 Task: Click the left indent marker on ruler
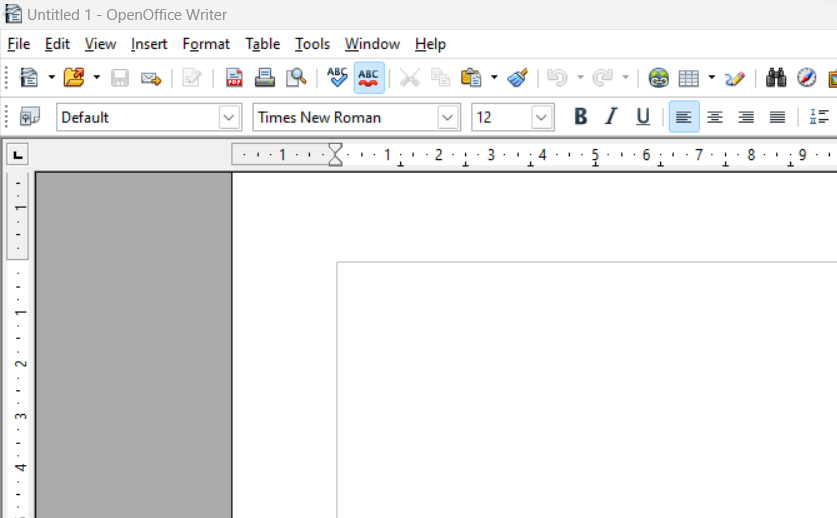335,160
